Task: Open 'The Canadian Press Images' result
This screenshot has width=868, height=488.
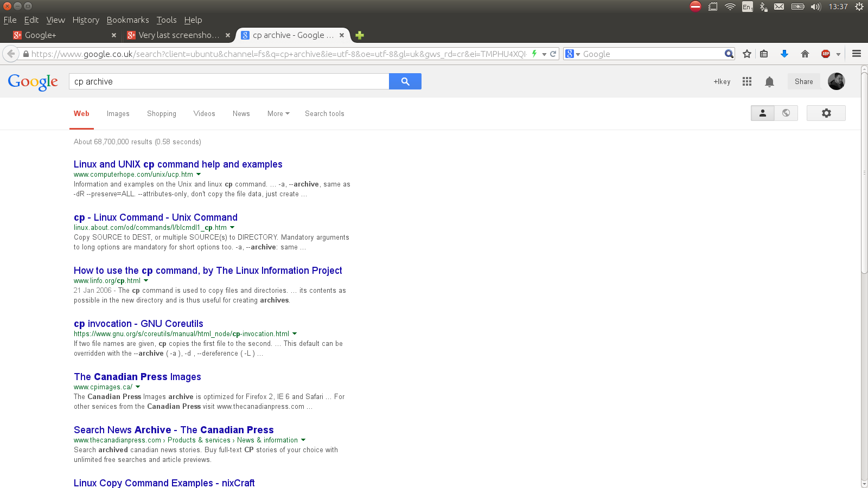Action: [x=137, y=377]
